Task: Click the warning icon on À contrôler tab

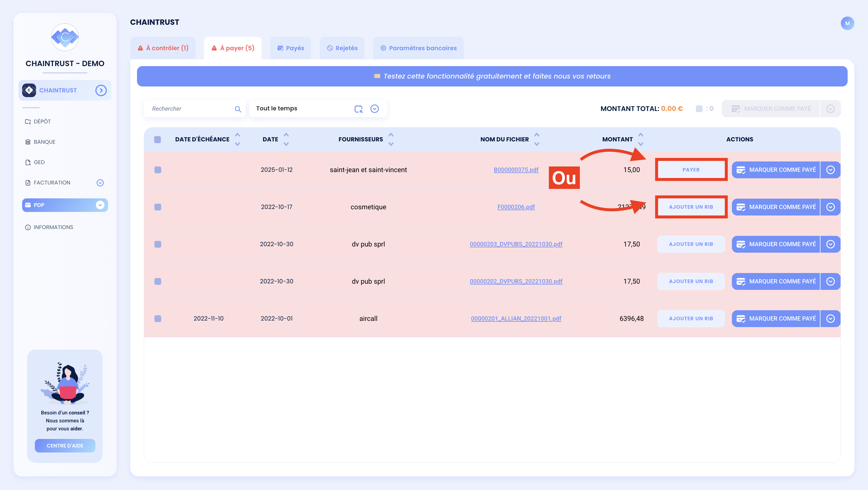Action: point(141,48)
